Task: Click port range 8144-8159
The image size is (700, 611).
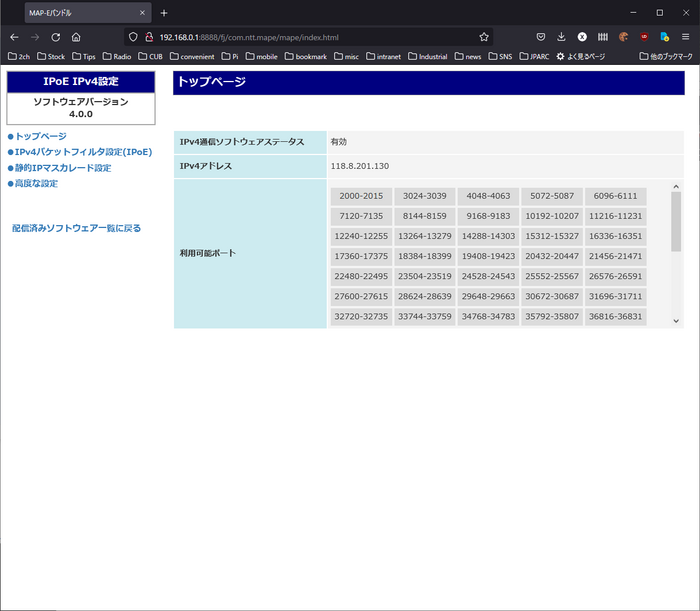Action: (x=425, y=216)
